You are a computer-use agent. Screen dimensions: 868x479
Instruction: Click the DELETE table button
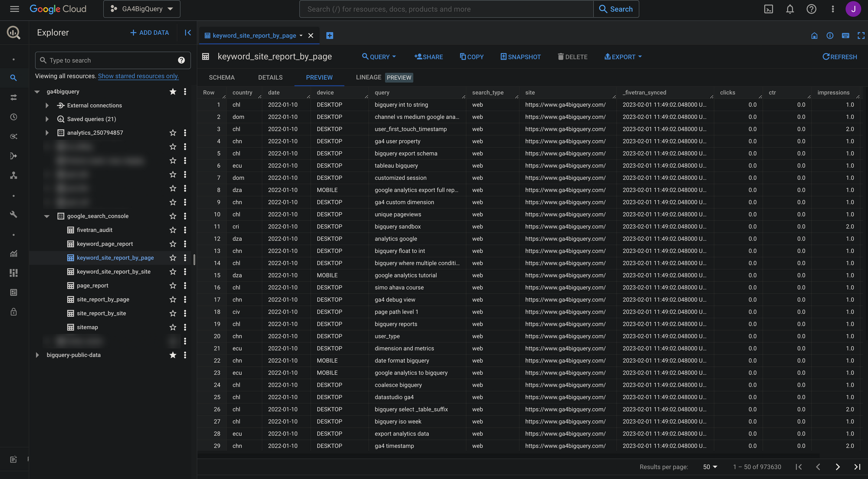coord(572,57)
